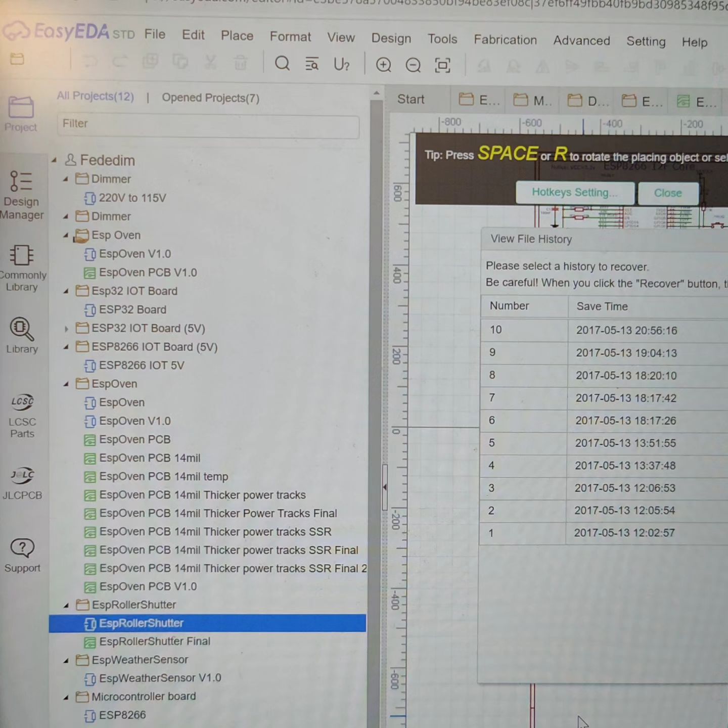Screen dimensions: 728x728
Task: Open the Design Manager panel
Action: pos(21,195)
